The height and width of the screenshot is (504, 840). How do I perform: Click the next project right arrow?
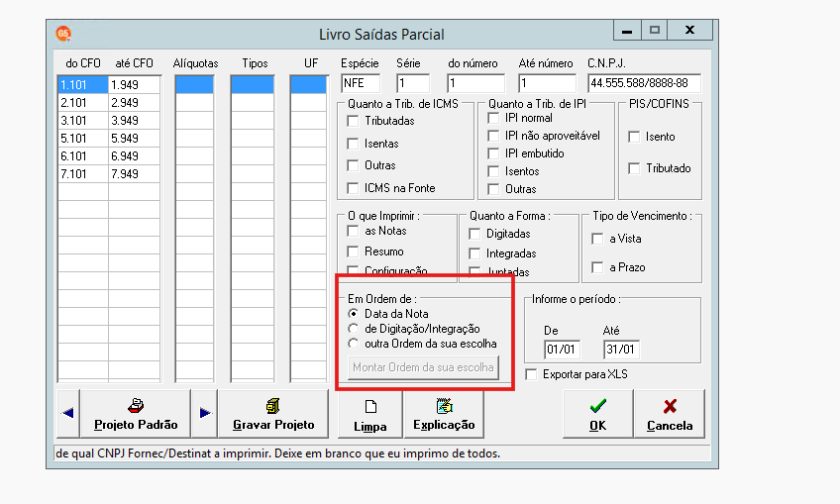coord(205,413)
